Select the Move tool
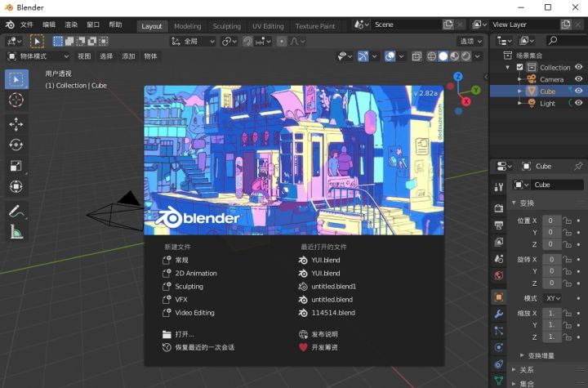Screen dimensions: 588x388 click(16, 123)
